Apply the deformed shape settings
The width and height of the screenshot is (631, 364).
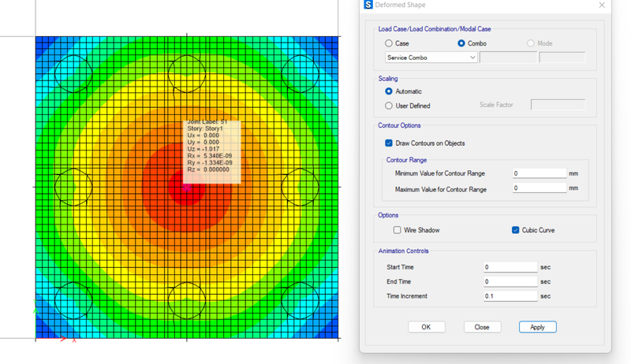538,327
